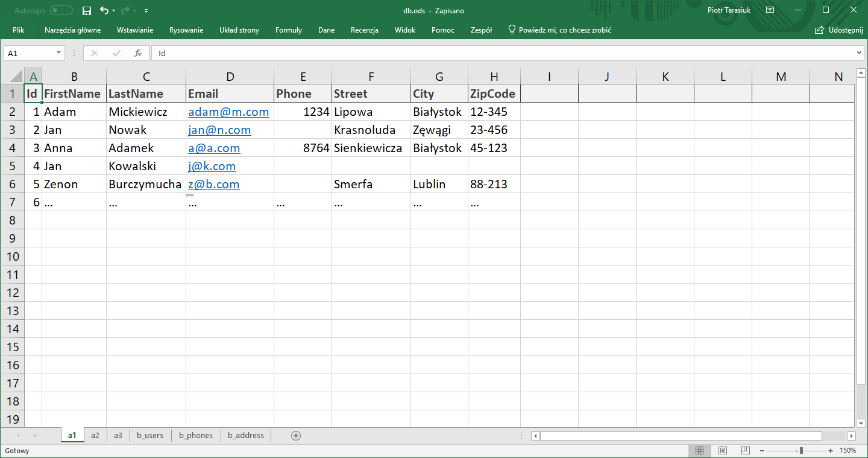Click the previous sheet navigation arrow

coord(18,435)
